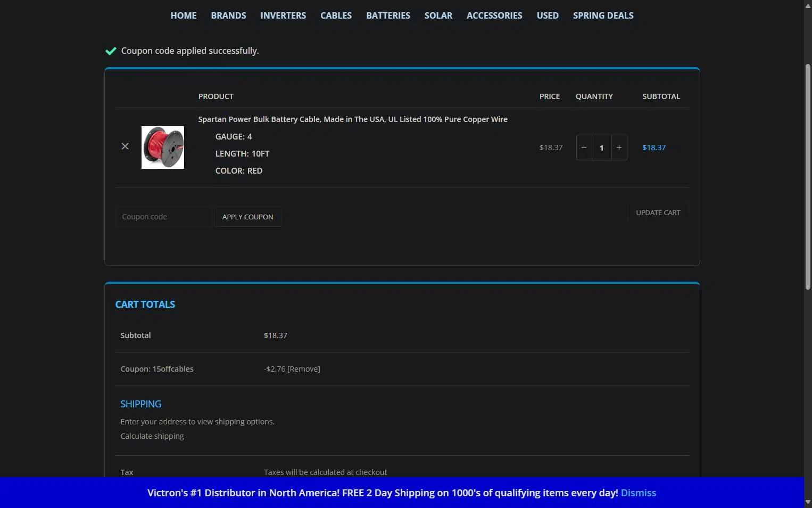Click the blue $18.37 line subtotal

pyautogui.click(x=654, y=148)
